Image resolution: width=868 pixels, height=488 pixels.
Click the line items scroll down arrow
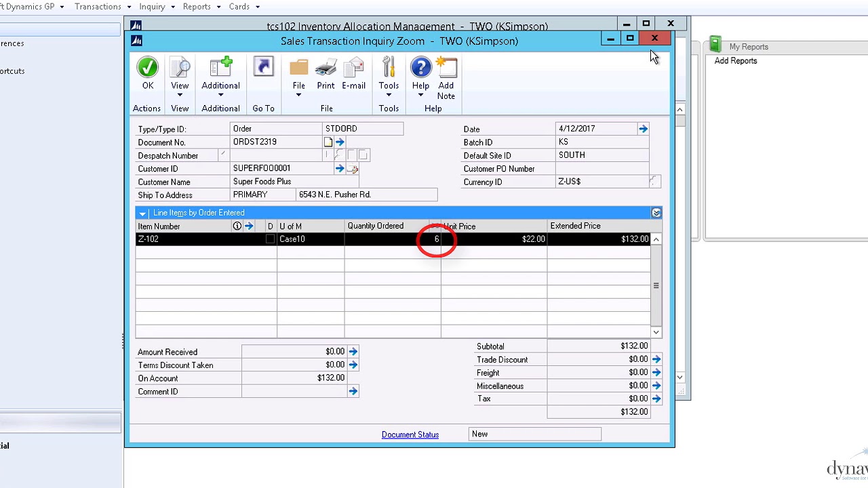[x=656, y=332]
